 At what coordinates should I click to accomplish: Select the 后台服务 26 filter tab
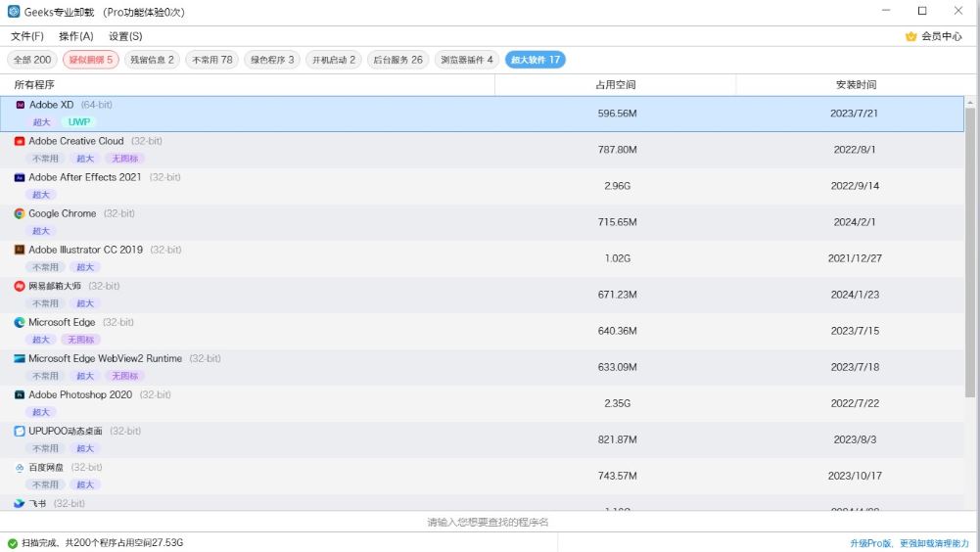pyautogui.click(x=397, y=60)
